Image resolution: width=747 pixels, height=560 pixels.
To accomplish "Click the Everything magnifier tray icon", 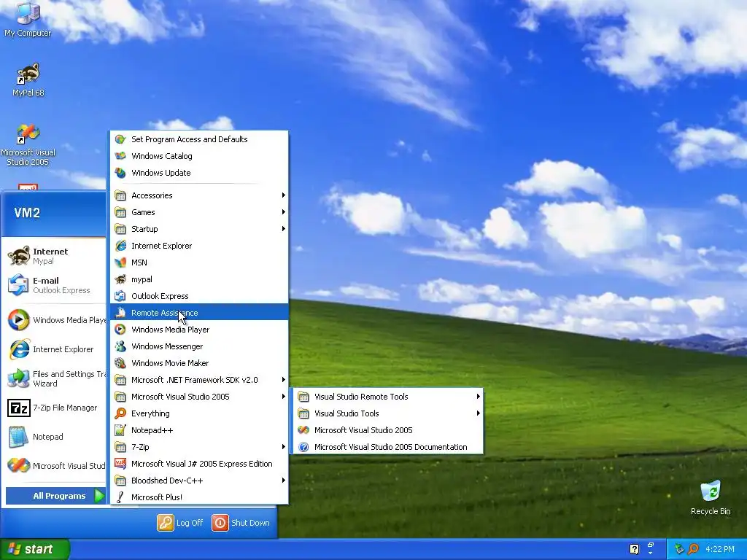I will 693,549.
